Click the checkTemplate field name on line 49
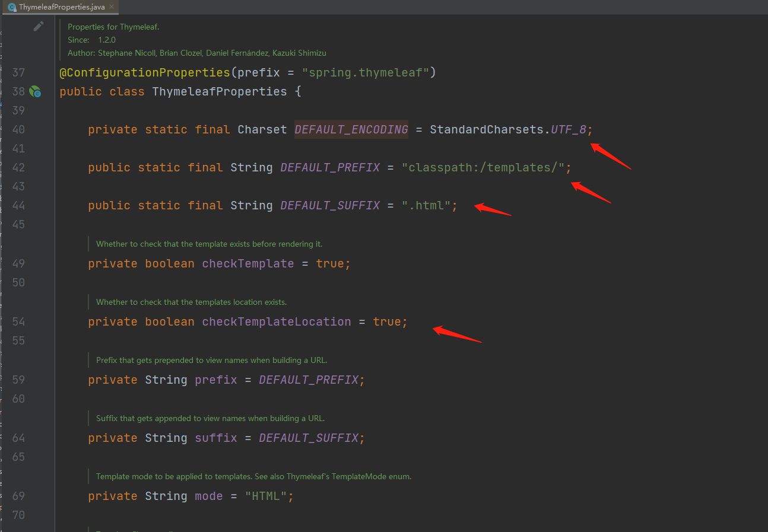Image resolution: width=768 pixels, height=532 pixels. (x=248, y=263)
